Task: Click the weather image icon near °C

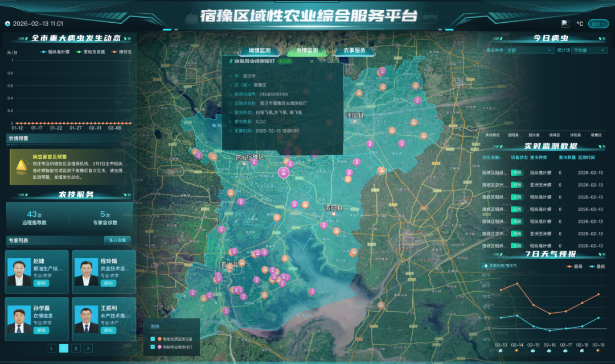Action: (565, 23)
